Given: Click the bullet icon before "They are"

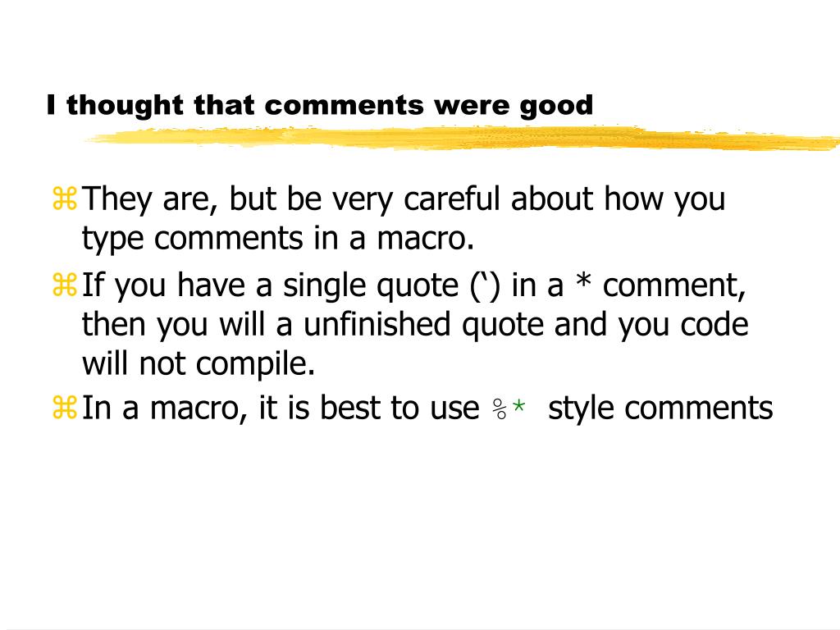Looking at the screenshot, I should tap(65, 199).
